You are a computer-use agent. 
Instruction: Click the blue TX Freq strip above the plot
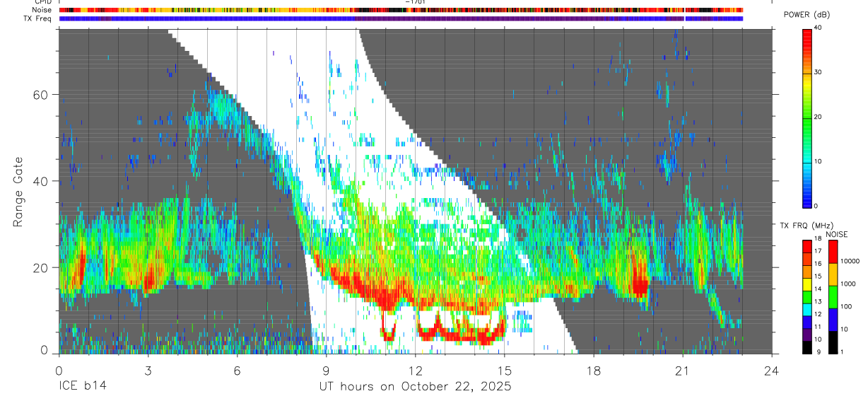(x=401, y=18)
